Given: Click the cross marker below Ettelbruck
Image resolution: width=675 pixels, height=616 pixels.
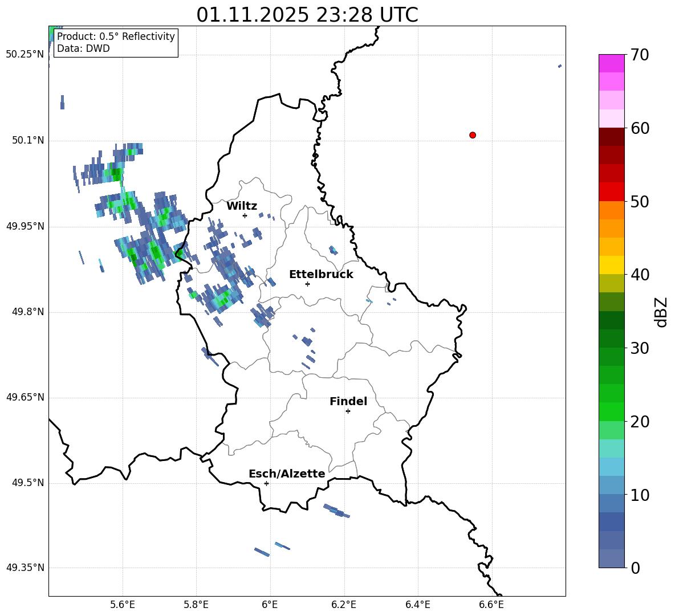Looking at the screenshot, I should coord(307,284).
